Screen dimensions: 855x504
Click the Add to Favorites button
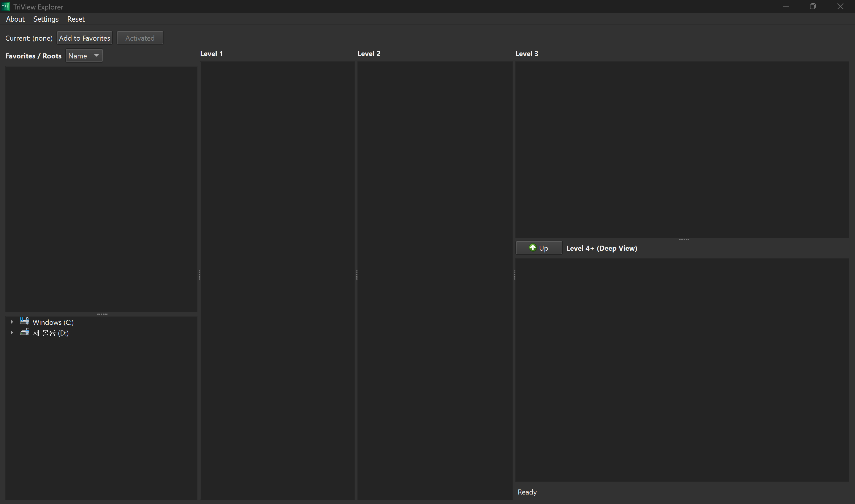84,38
